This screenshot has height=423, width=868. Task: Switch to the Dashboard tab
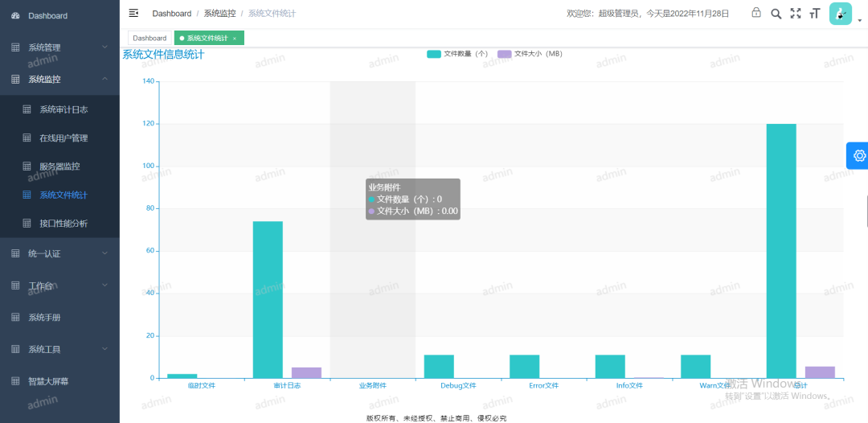click(149, 38)
